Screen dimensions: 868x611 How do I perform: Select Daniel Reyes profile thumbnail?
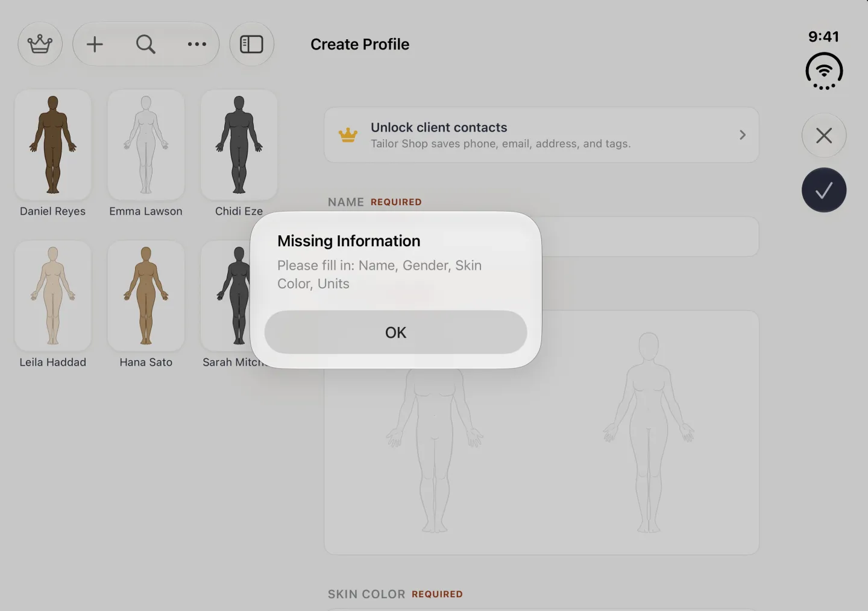(53, 145)
